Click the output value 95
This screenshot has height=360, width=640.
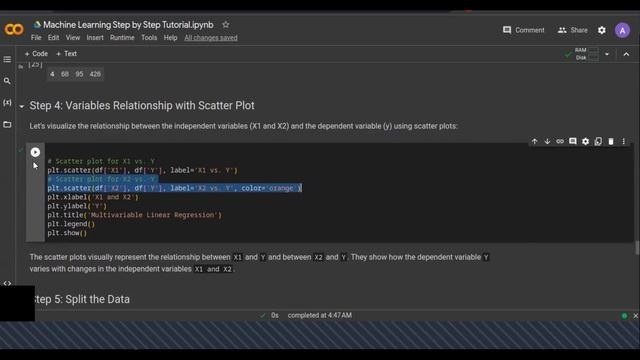(79, 74)
